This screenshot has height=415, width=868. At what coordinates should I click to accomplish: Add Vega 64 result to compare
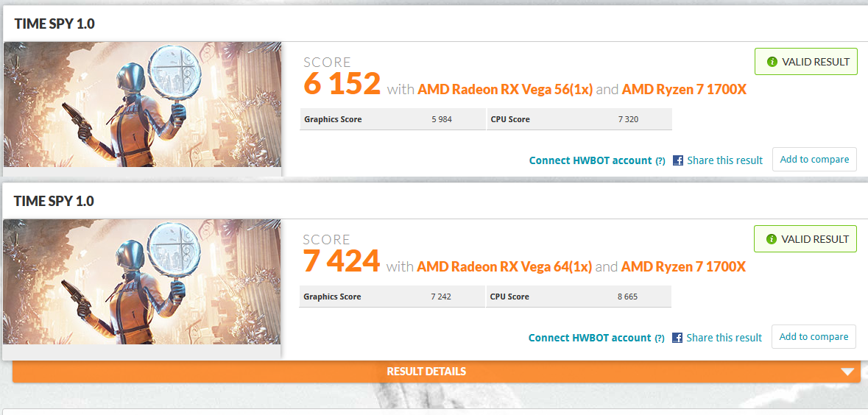(x=814, y=336)
